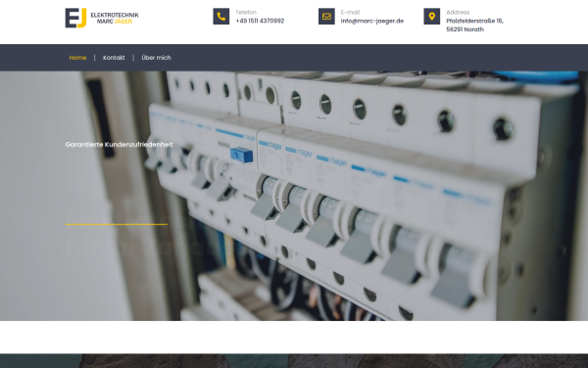Click the Pfalzfelderstraße 16 address text

pos(474,26)
